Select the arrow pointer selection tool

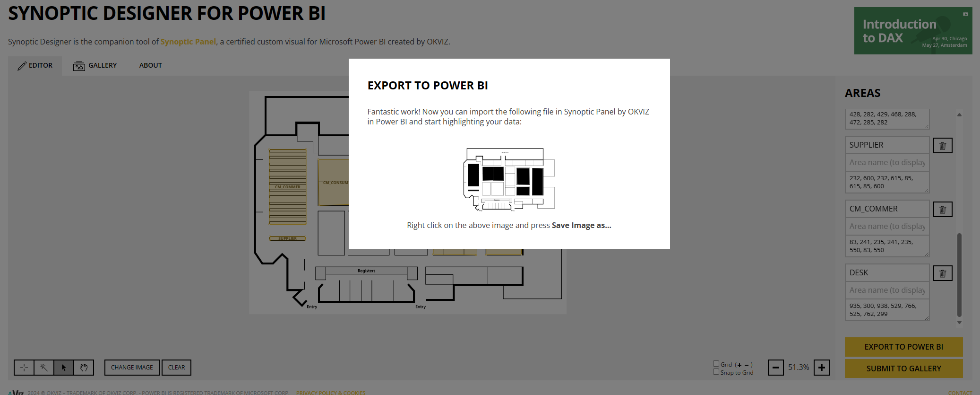64,368
